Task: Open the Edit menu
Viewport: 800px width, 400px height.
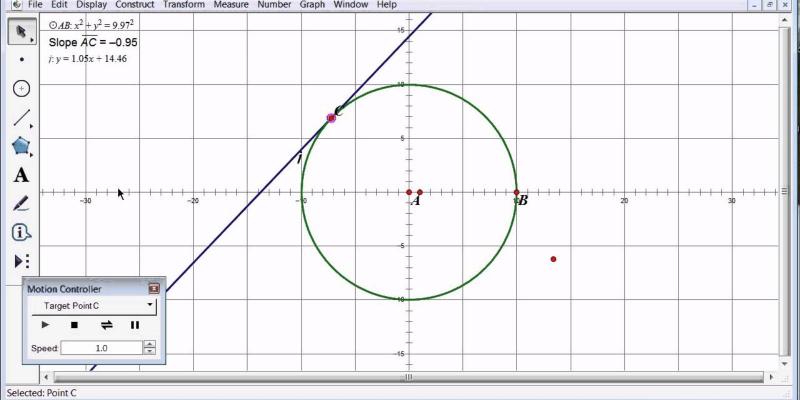Action: click(59, 5)
